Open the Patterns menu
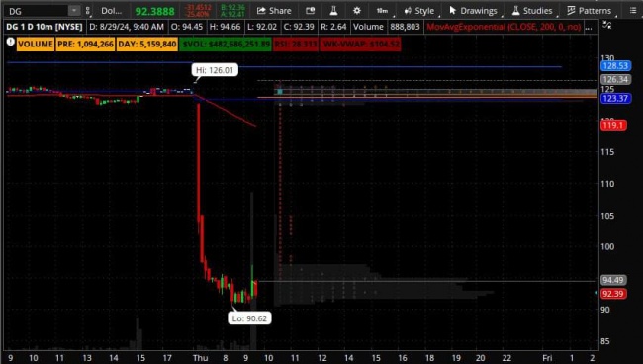 pos(589,11)
